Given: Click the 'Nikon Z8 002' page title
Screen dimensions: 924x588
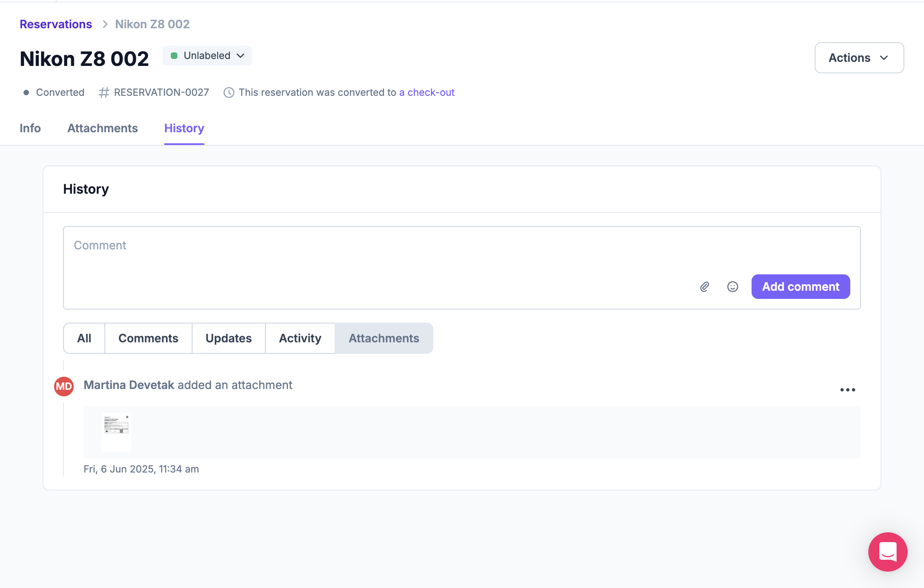Looking at the screenshot, I should (84, 59).
